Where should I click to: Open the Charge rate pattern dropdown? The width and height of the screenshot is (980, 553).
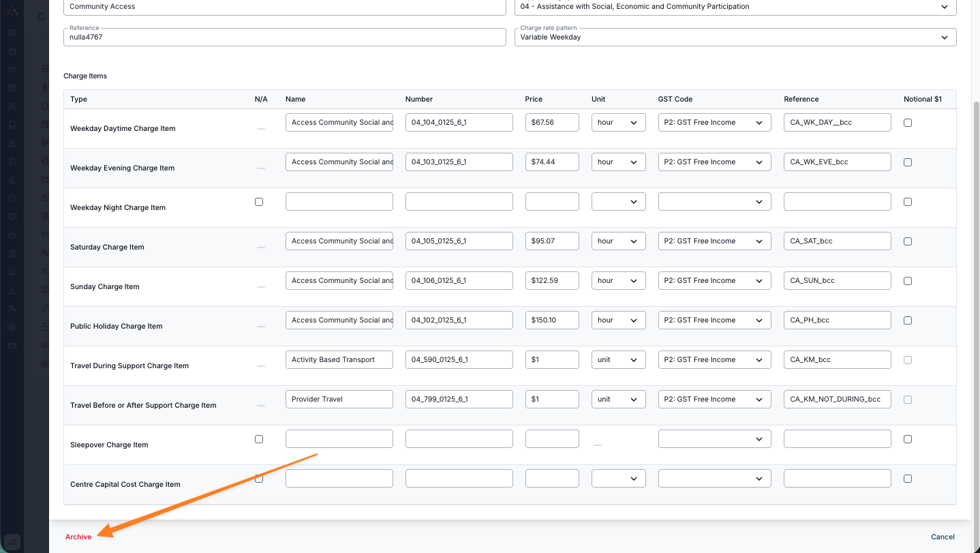point(735,38)
